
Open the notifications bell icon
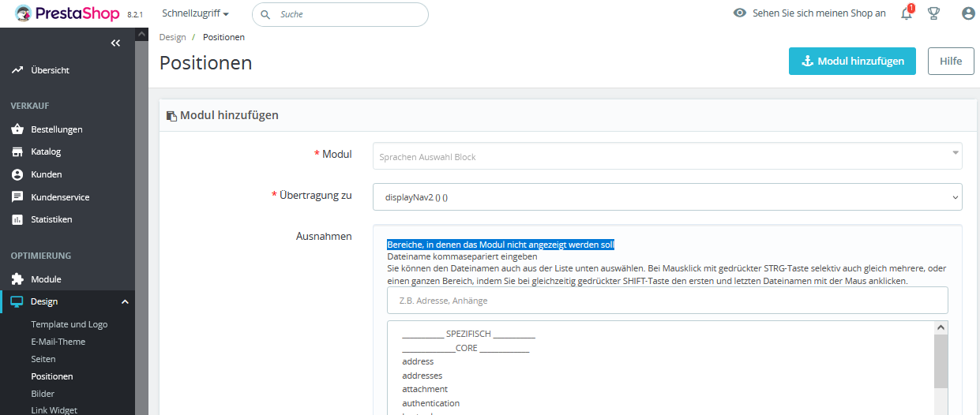907,13
